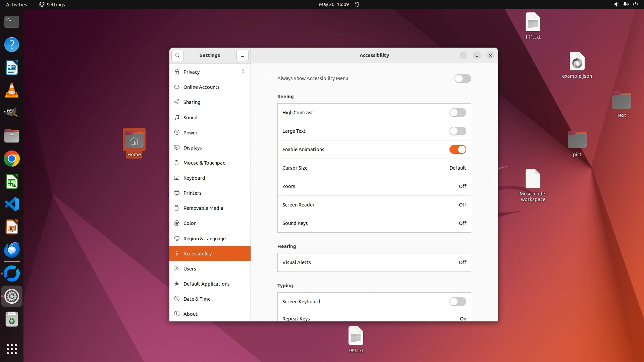Screen dimensions: 644x362
Task: Open Color settings in the sidebar
Action: [190, 223]
